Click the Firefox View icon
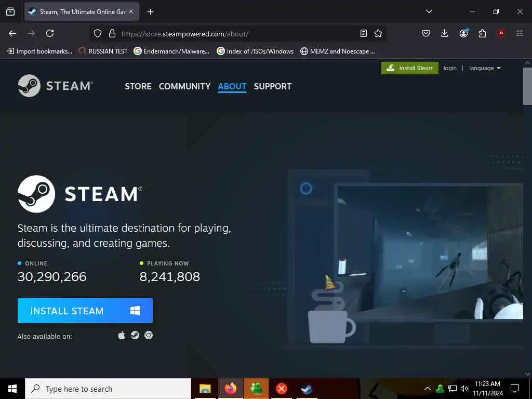Screen dimensions: 532x399 point(10,12)
